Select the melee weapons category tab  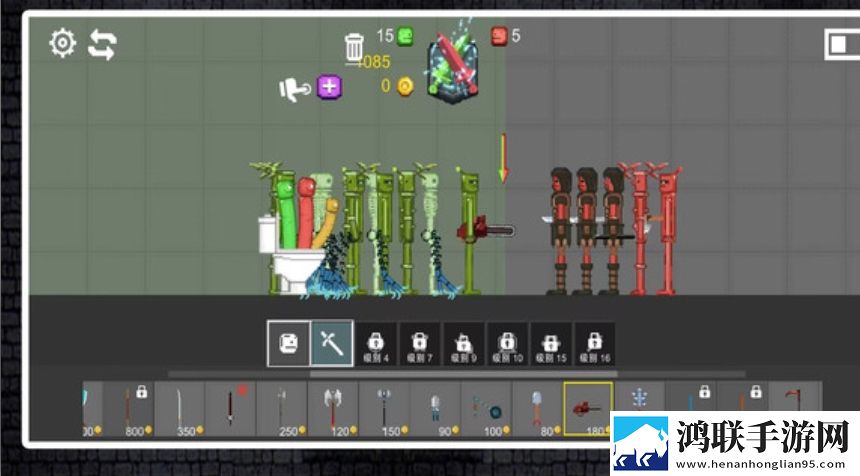click(x=332, y=343)
